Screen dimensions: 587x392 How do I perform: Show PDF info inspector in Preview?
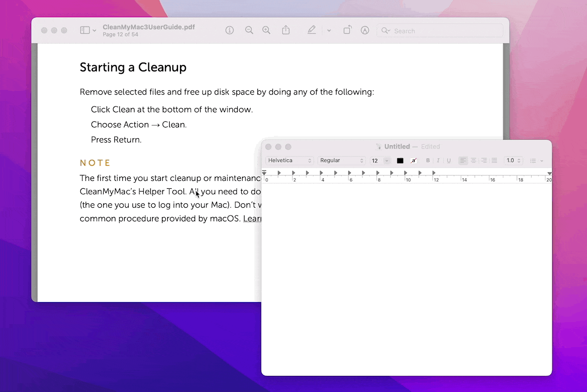[x=229, y=30]
